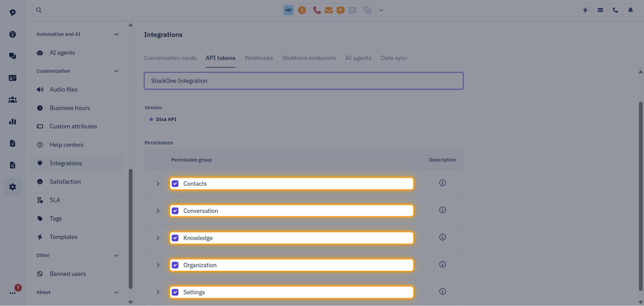Click the Dixa logo in sidebar
This screenshot has width=644, height=306.
click(x=12, y=12)
